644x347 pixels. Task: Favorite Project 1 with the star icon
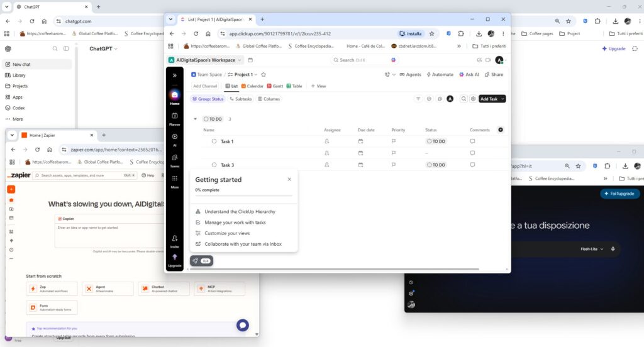click(x=264, y=75)
